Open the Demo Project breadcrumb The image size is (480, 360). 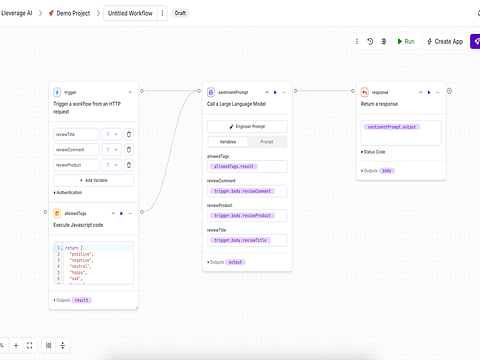(x=73, y=13)
